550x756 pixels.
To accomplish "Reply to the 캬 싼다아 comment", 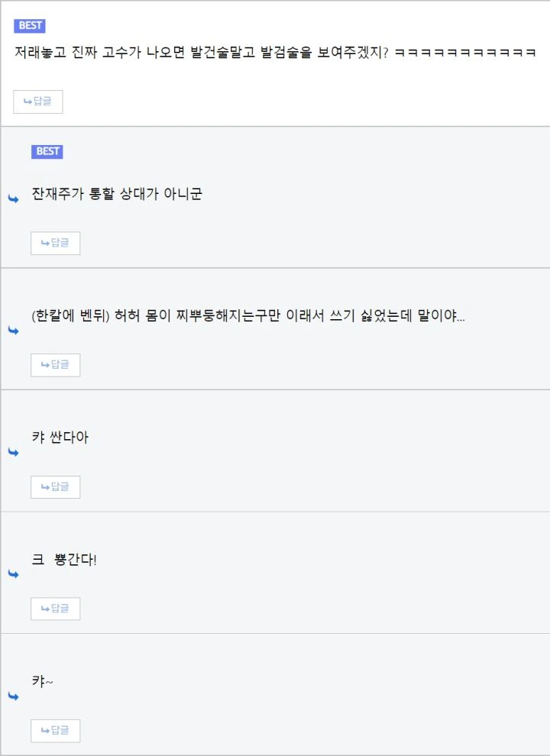I will [x=56, y=487].
